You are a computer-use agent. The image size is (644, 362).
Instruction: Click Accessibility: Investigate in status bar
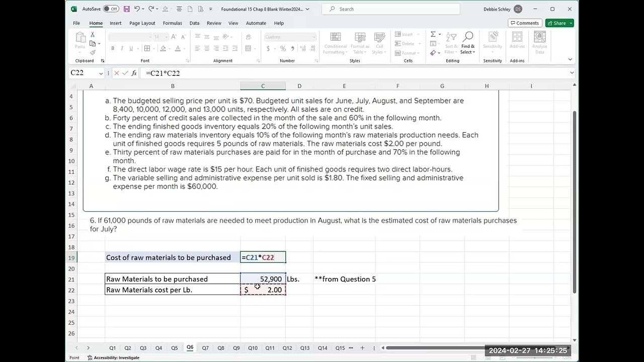[x=113, y=357]
